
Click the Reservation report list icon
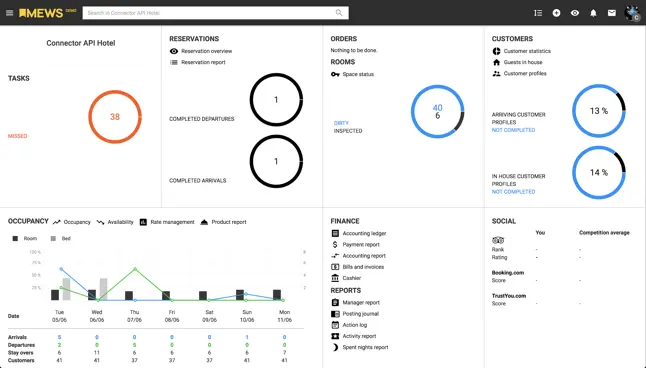(x=174, y=62)
